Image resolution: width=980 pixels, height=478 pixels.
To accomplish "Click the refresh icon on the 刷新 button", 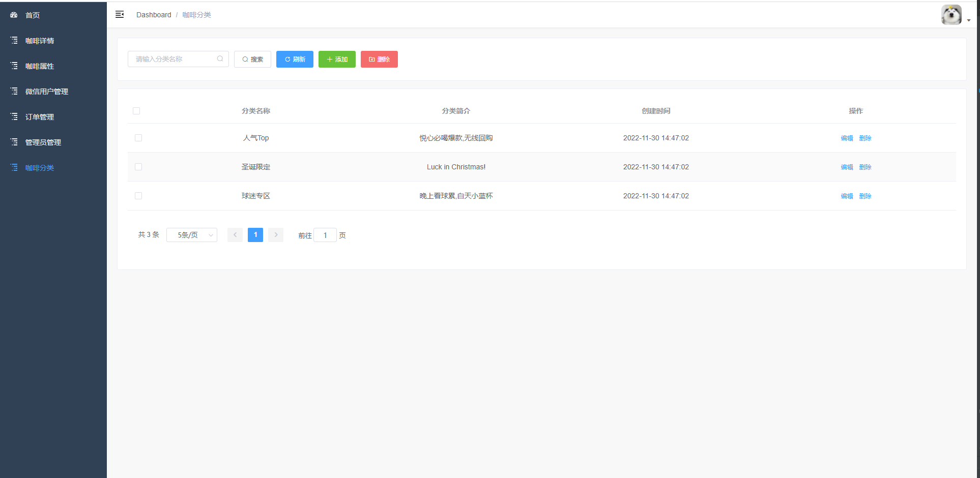I will coord(287,59).
